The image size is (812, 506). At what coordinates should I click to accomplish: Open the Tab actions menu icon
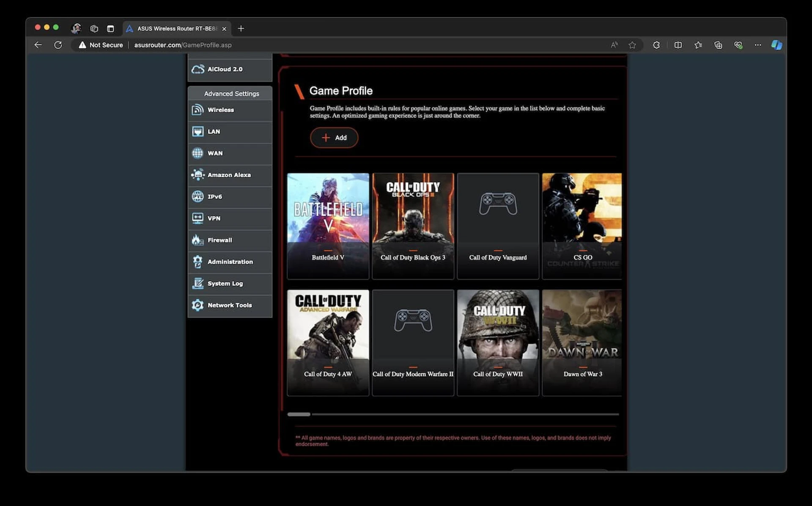click(x=110, y=28)
